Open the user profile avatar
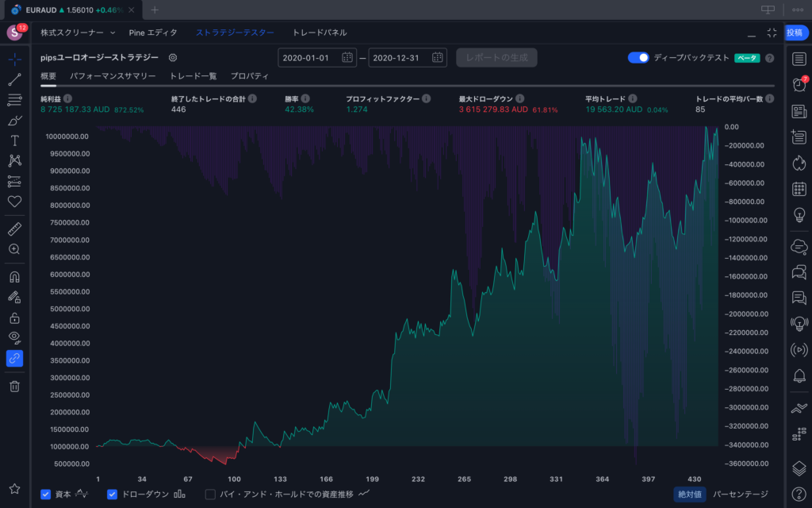Screen dimensions: 812x508 coord(14,33)
